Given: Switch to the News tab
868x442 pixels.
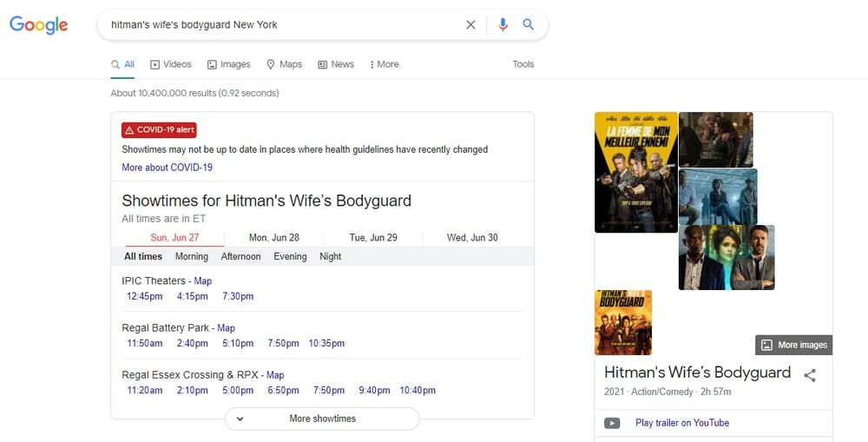Looking at the screenshot, I should point(335,64).
